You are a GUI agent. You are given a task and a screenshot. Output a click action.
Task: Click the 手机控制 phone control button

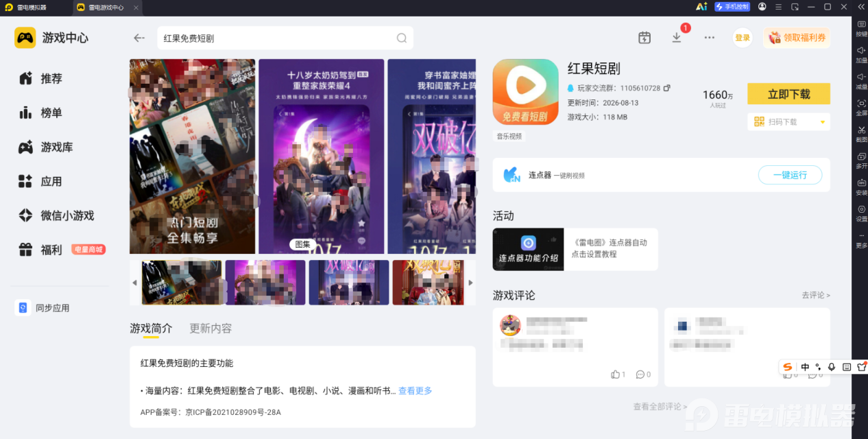pyautogui.click(x=732, y=7)
